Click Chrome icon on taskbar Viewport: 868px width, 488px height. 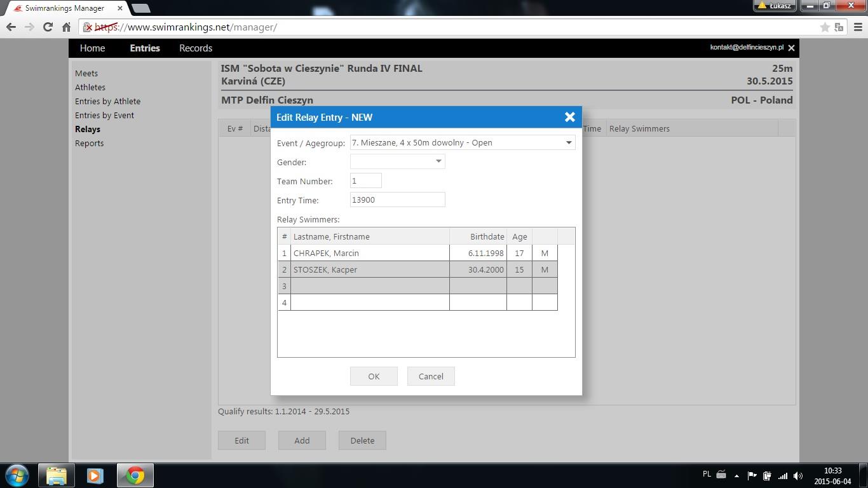coord(135,476)
